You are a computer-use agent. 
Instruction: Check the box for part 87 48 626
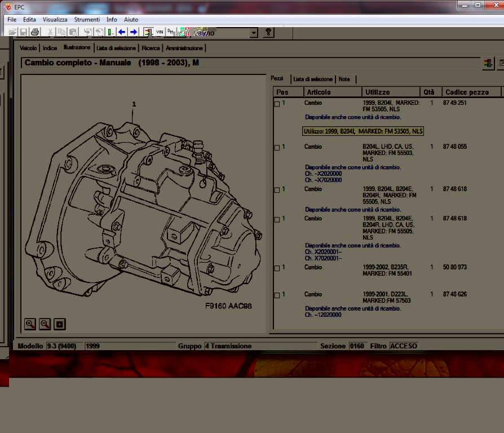(277, 295)
